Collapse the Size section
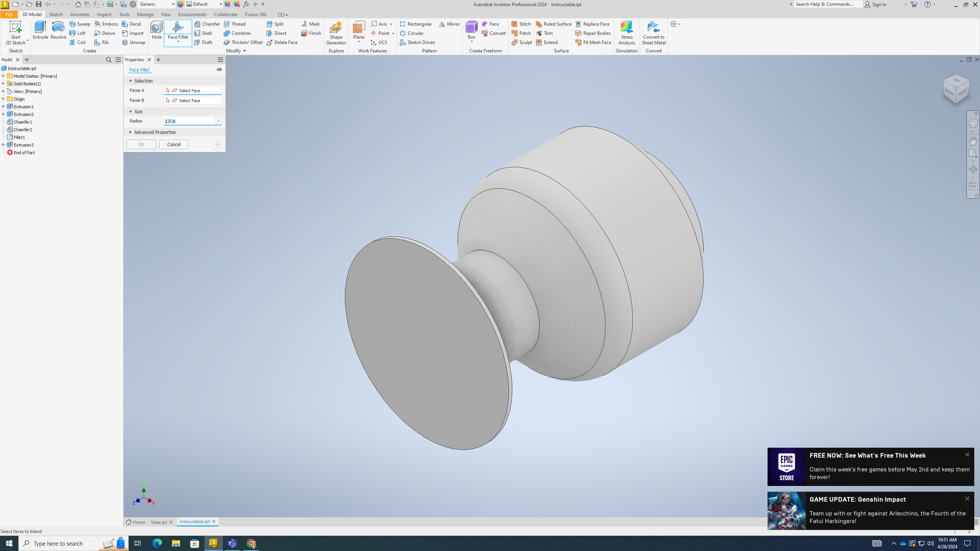Image resolution: width=980 pixels, height=551 pixels. (x=131, y=111)
